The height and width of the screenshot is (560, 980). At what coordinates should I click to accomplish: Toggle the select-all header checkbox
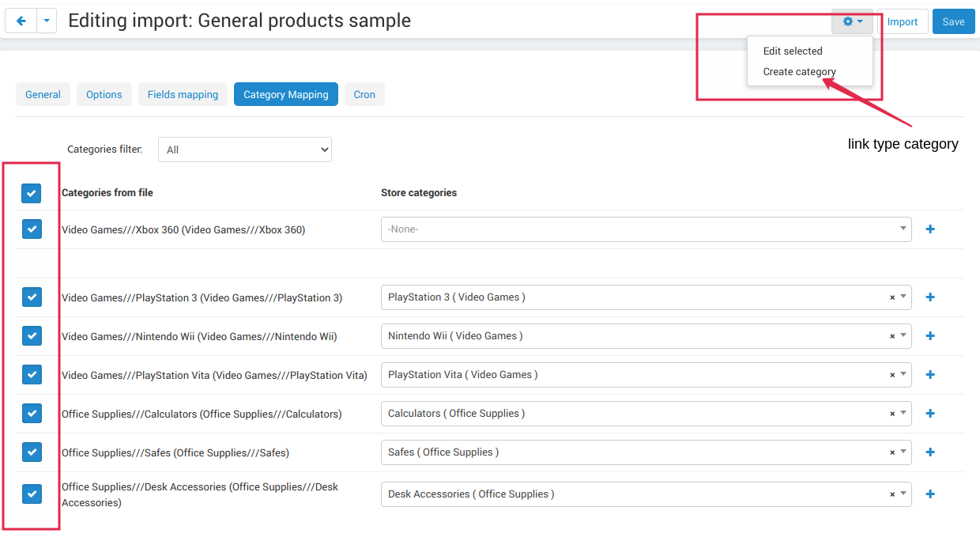click(32, 193)
